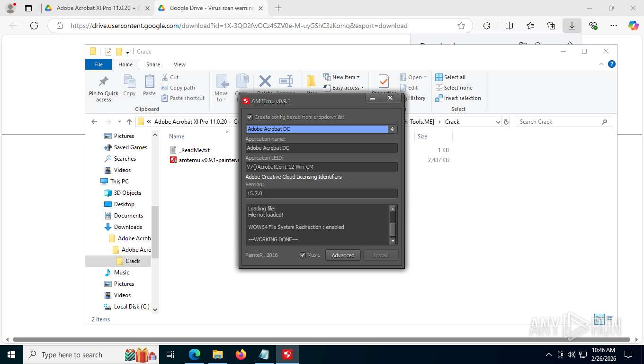Open the Easy access dropdown
644x364 pixels.
[344, 88]
